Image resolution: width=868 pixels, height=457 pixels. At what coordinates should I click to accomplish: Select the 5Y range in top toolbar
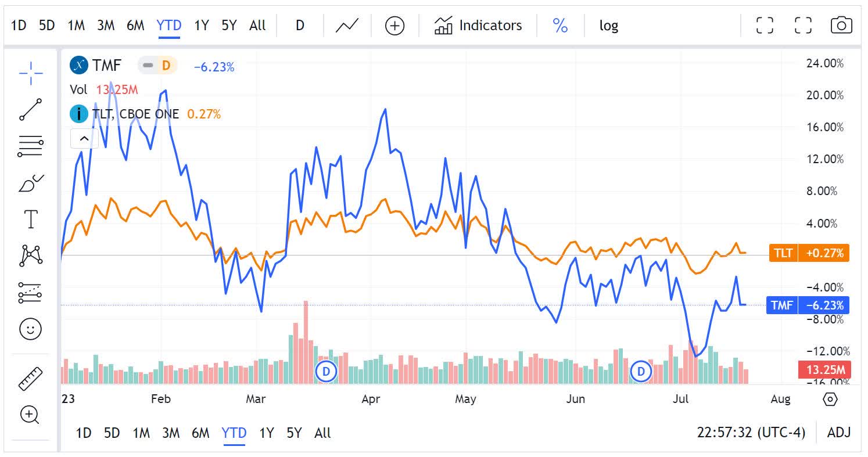229,26
